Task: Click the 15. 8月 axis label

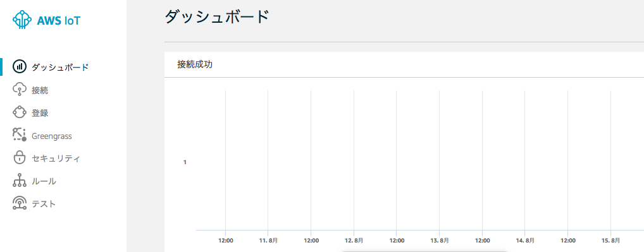Action: [610, 241]
